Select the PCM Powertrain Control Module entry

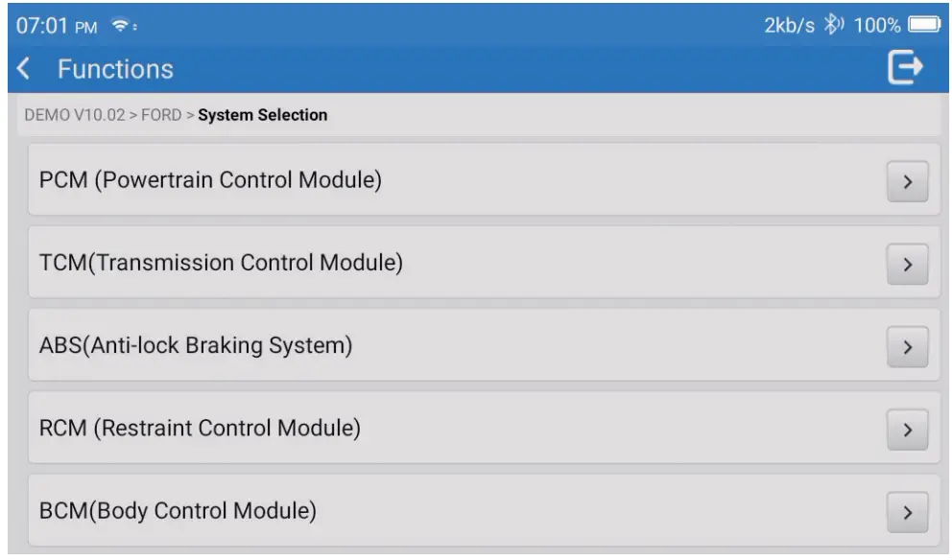(x=384, y=178)
